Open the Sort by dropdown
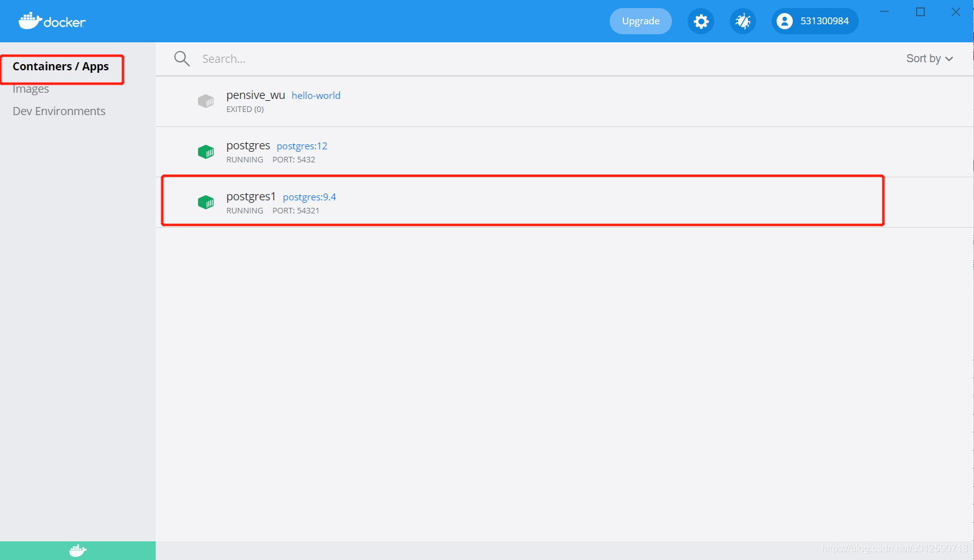Viewport: 974px width, 560px height. coord(929,58)
